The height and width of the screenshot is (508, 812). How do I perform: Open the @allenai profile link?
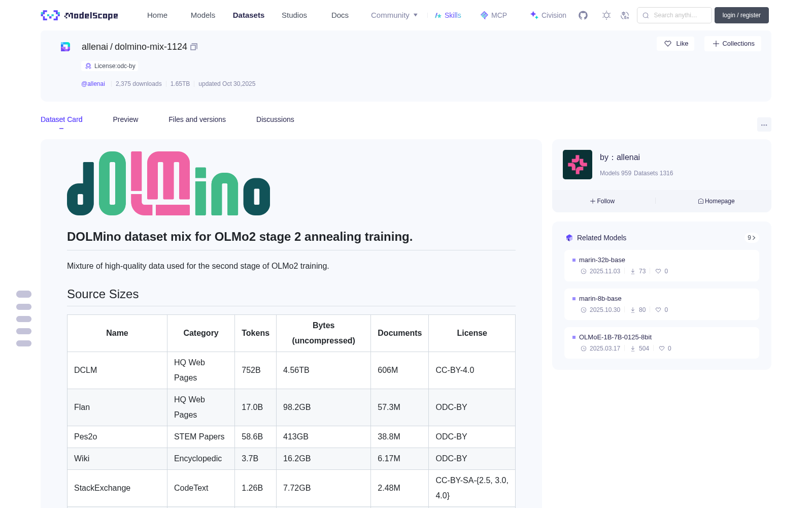point(93,84)
